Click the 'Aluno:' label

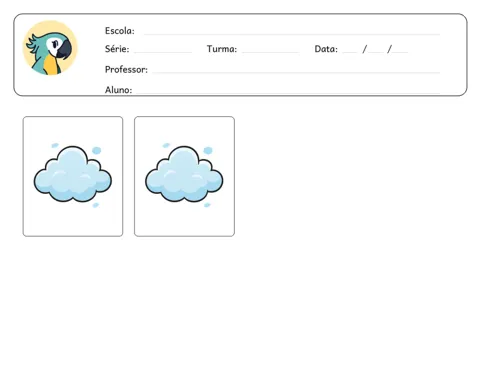[x=118, y=90]
